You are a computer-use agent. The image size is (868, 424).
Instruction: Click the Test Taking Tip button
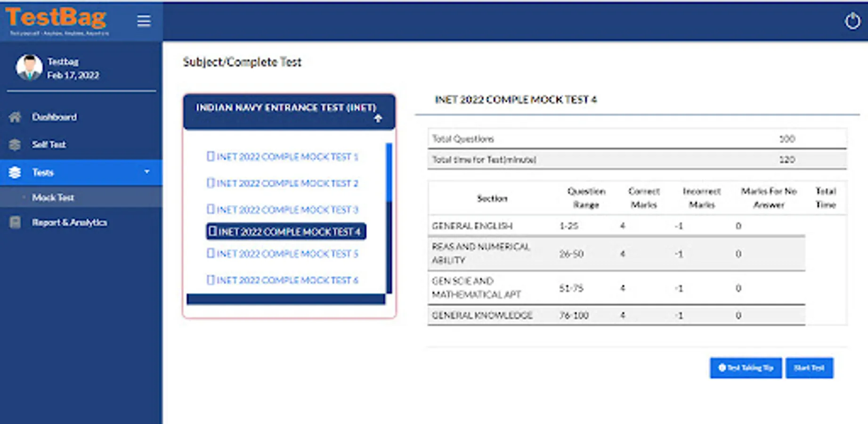[x=746, y=368]
